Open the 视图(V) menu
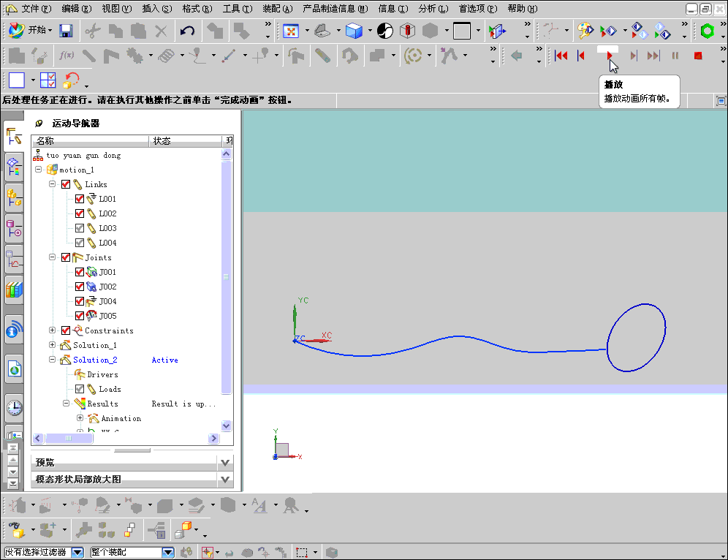This screenshot has width=728, height=560. click(x=117, y=9)
